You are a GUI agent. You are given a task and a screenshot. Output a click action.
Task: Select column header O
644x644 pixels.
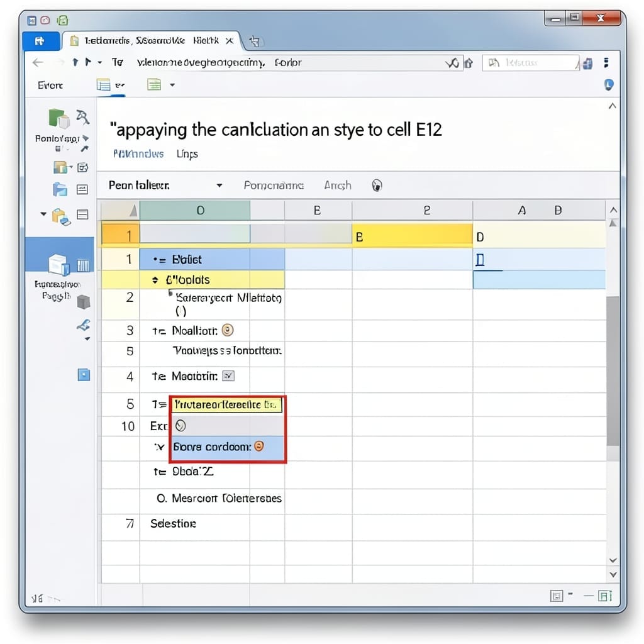coord(195,210)
